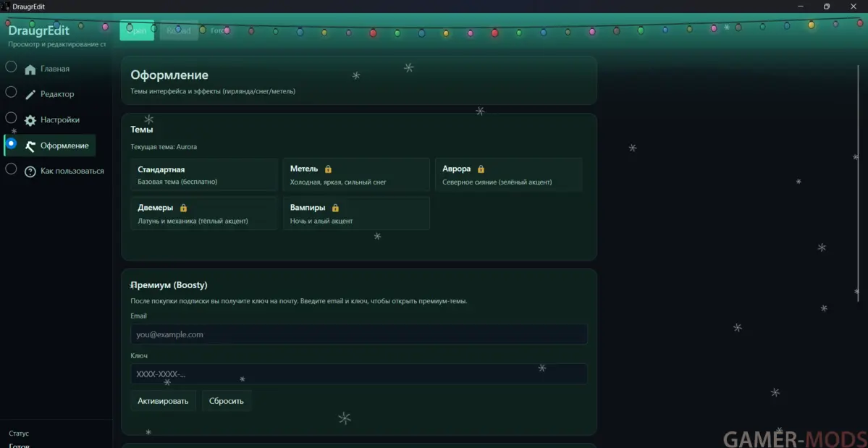Screen dimensions: 868x448
Task: Click the gear icon beside Настройки
Action: [x=30, y=121]
